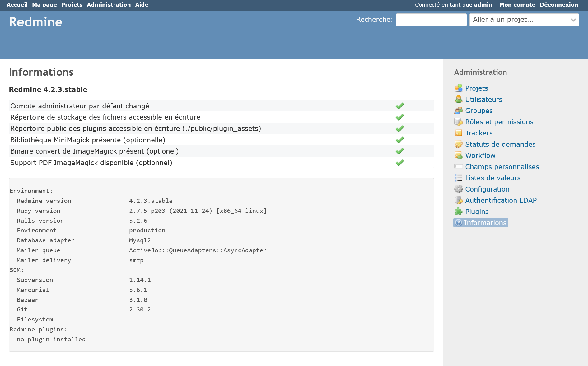Click the Trackers icon
The height and width of the screenshot is (366, 588).
[x=458, y=133]
